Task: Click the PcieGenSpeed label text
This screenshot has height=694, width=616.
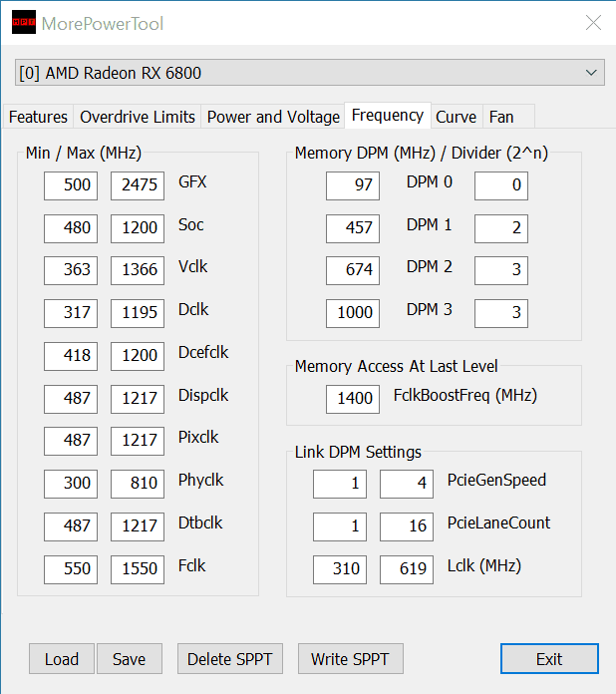Action: point(496,480)
